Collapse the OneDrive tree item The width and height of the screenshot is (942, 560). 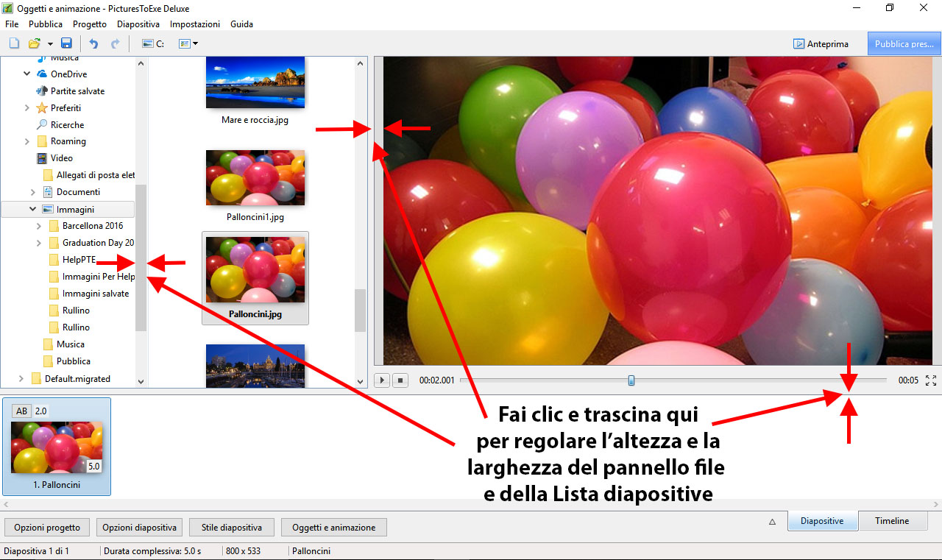click(26, 74)
